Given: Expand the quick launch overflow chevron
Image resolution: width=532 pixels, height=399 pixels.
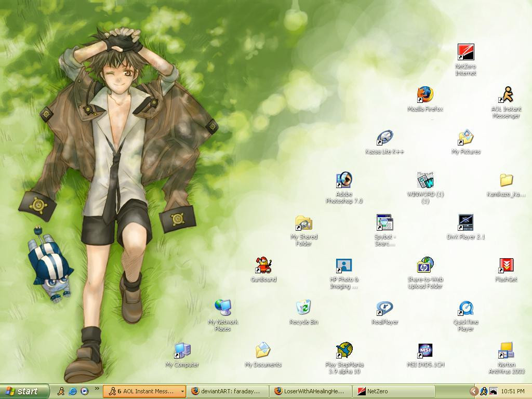Looking at the screenshot, I should point(97,389).
